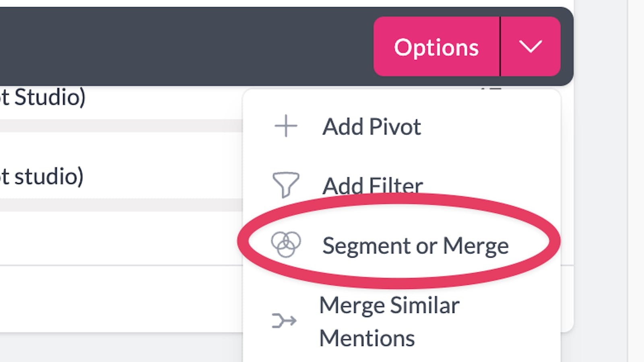Click the light gray gutter right of Options
The height and width of the screenshot is (362, 644).
click(601, 47)
